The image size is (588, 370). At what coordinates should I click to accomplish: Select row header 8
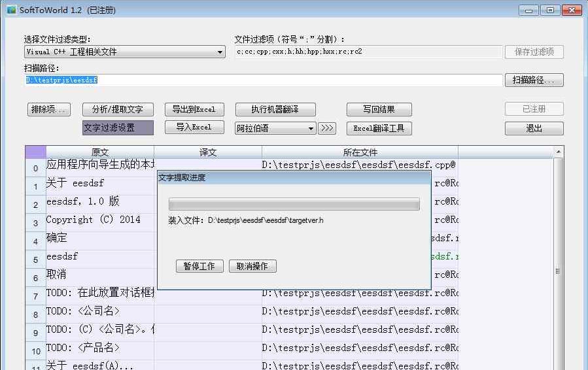[35, 314]
